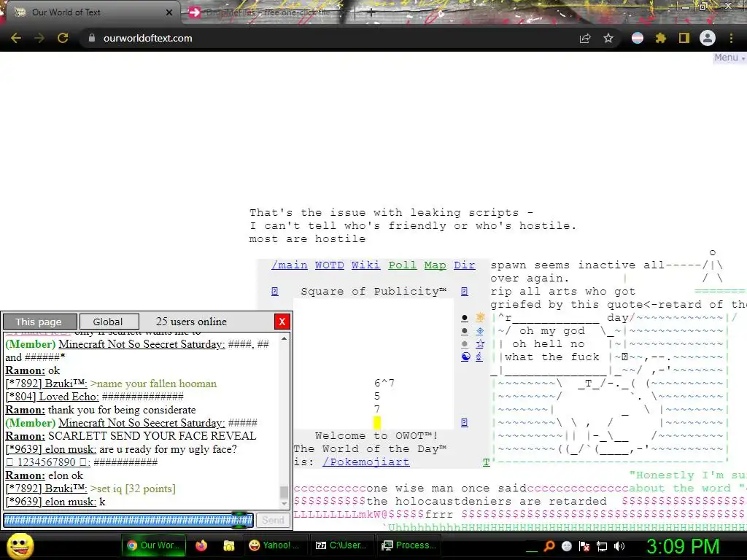Screen dimensions: 747x560
Task: Click question-mark link right of Square of Publicity
Action: coord(465,291)
